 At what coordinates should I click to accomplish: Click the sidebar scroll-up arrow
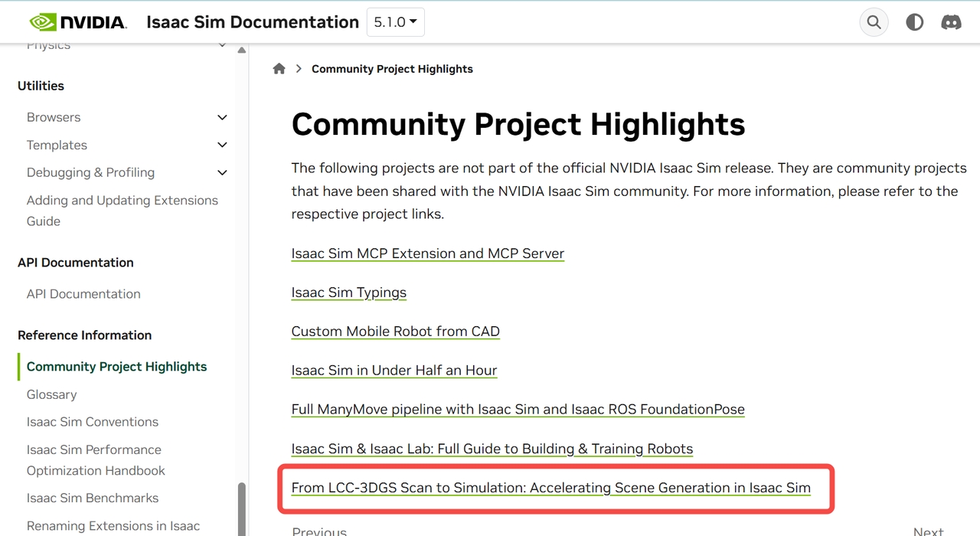click(242, 51)
